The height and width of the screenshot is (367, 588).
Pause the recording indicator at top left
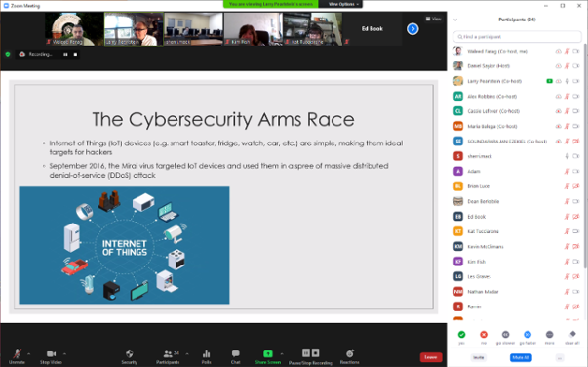point(65,54)
